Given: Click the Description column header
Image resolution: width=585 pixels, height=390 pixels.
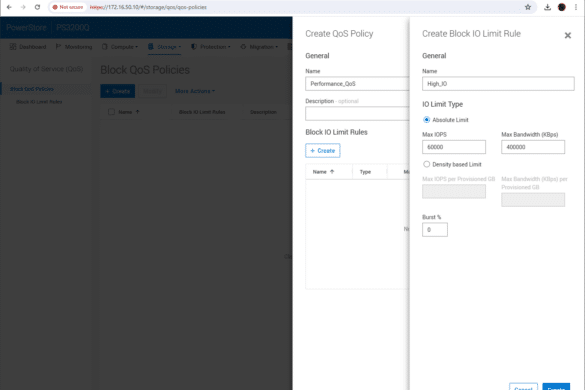Looking at the screenshot, I should click(263, 112).
